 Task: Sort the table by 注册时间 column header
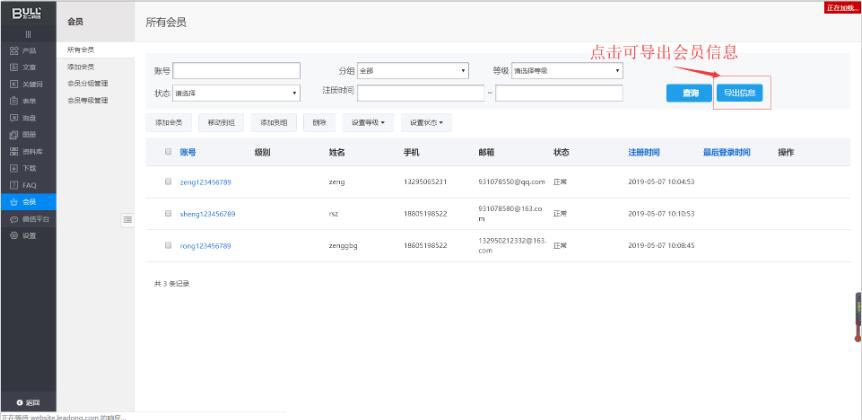(x=644, y=152)
